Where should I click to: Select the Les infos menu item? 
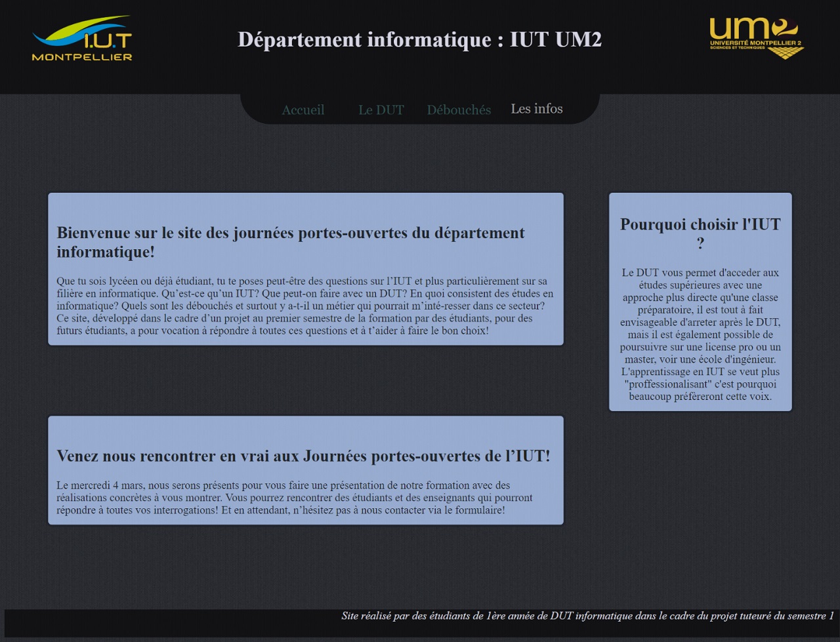coord(537,109)
